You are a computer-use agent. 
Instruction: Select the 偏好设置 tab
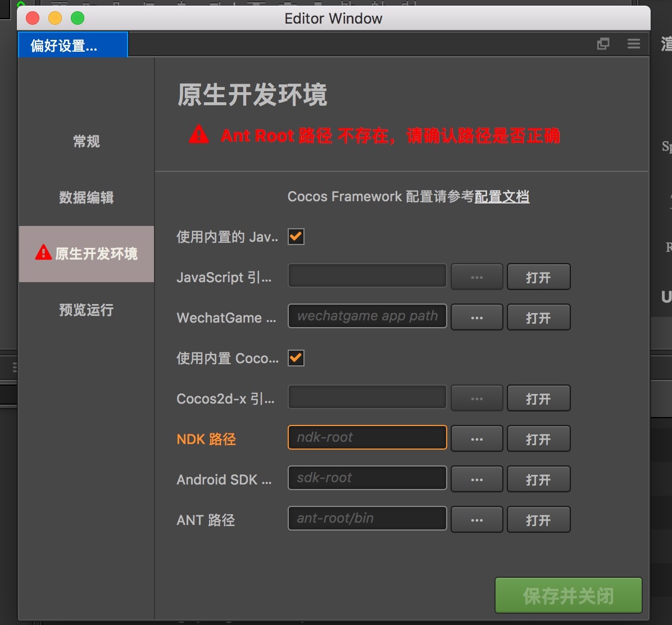click(73, 44)
